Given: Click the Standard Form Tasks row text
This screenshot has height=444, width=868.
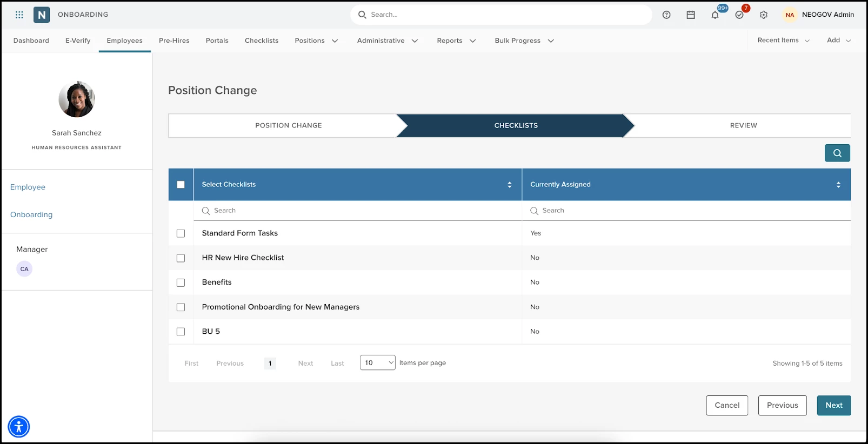Looking at the screenshot, I should pyautogui.click(x=240, y=233).
